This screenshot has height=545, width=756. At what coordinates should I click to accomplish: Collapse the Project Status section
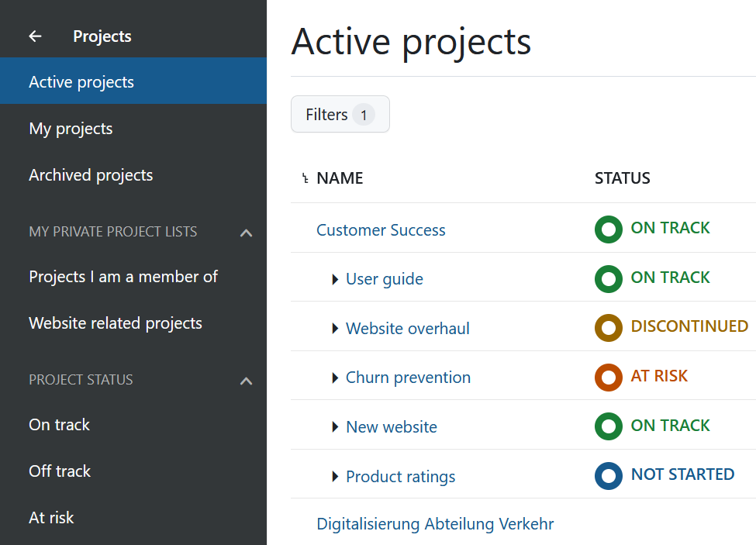click(x=246, y=381)
